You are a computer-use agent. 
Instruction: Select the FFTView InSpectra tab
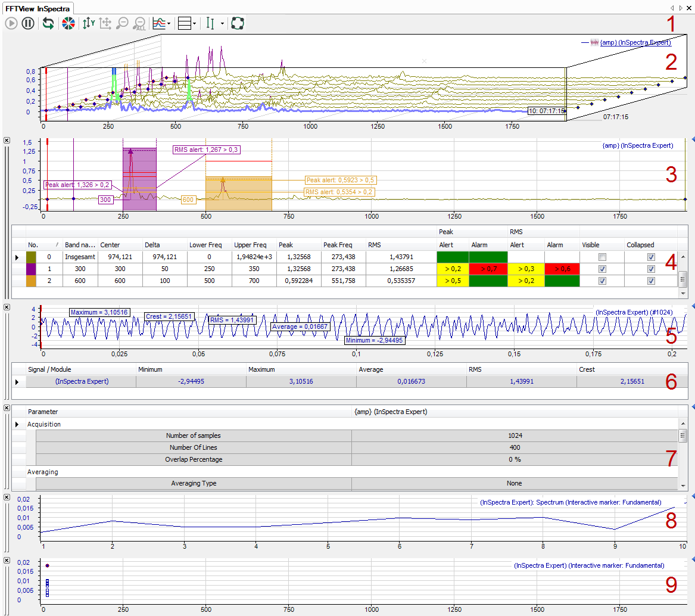(38, 8)
